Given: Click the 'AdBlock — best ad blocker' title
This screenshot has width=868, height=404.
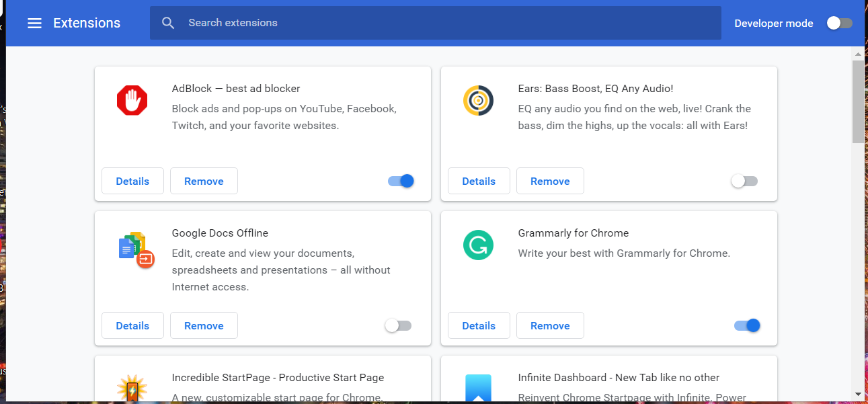Looking at the screenshot, I should (236, 88).
